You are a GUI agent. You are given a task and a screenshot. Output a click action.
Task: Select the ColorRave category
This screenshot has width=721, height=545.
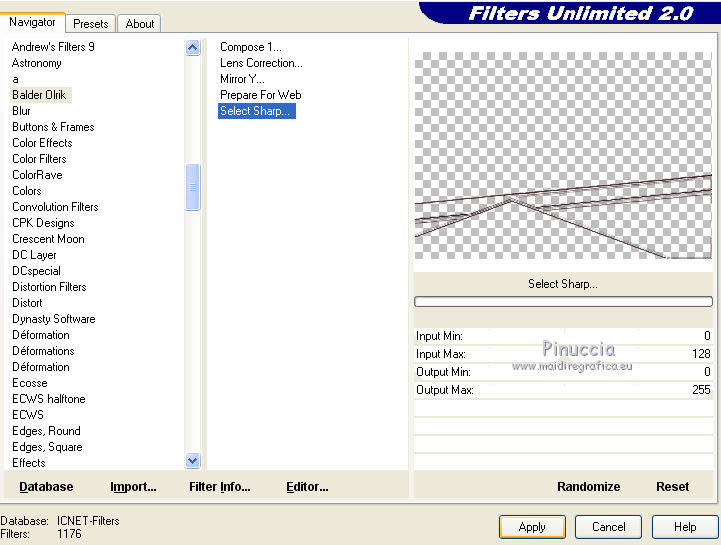pos(37,175)
